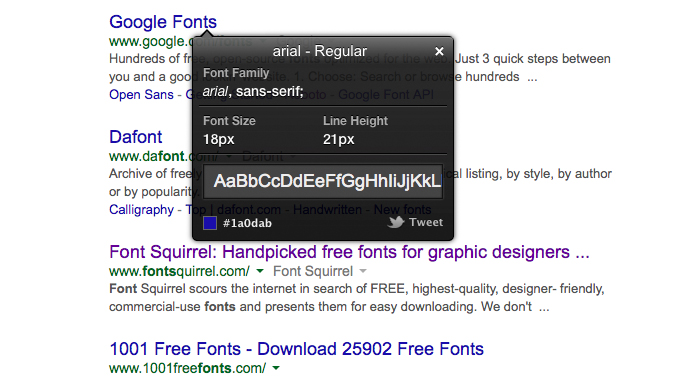This screenshot has height=380, width=680.
Task: Expand dropdown arrow beside www.1001freefonts.com/
Action: [x=276, y=368]
